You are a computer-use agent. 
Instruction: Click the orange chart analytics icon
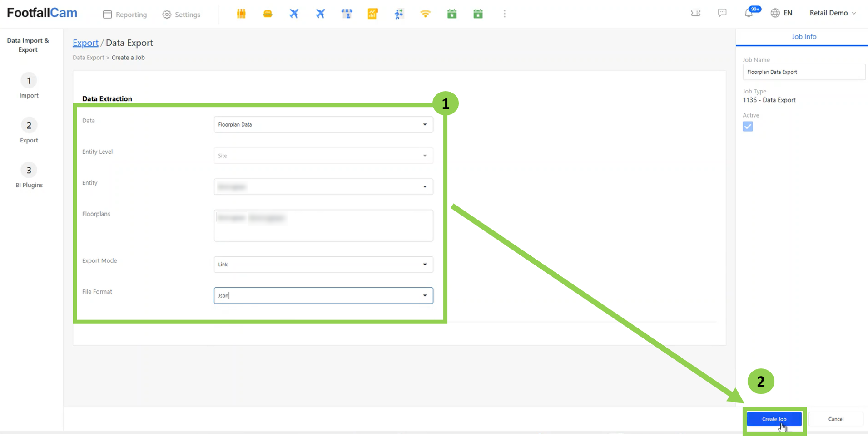click(372, 14)
